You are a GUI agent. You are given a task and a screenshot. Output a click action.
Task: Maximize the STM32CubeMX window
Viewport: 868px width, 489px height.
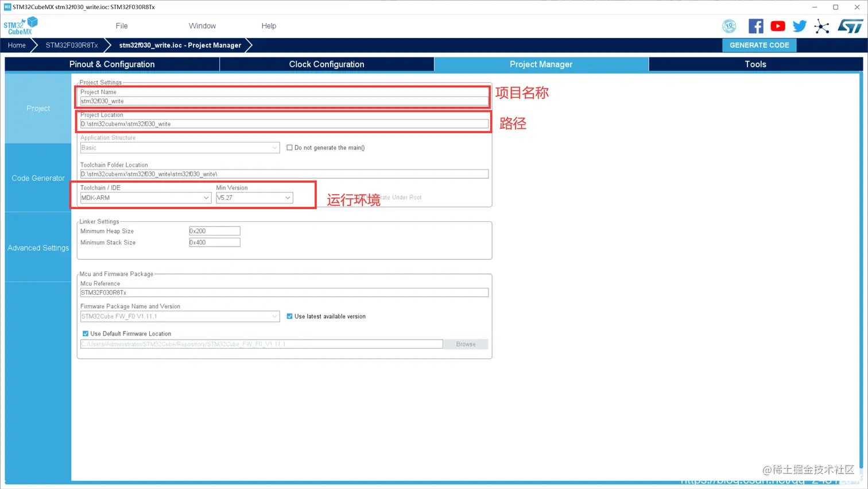[836, 7]
